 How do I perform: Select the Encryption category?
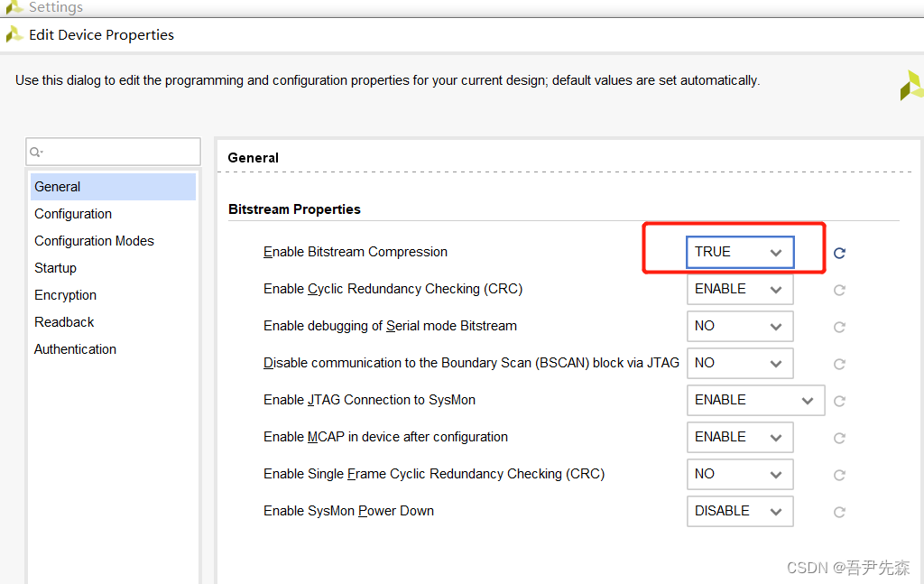[113, 295]
